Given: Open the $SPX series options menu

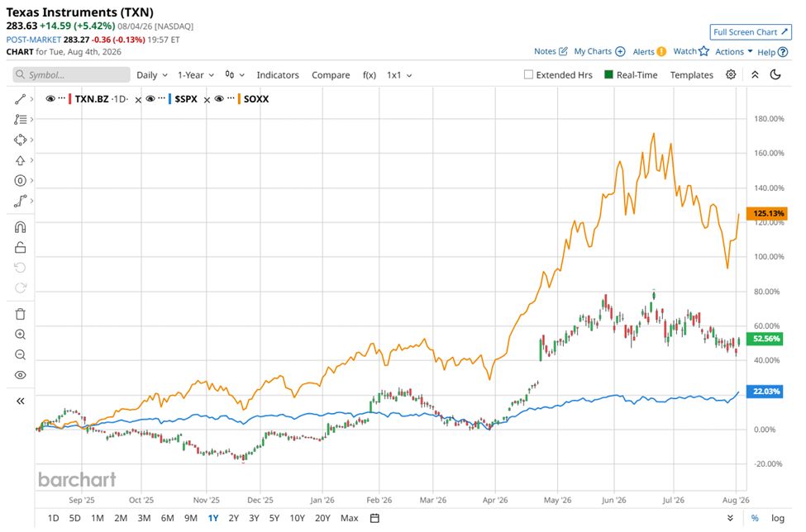Looking at the screenshot, I should coord(161,98).
